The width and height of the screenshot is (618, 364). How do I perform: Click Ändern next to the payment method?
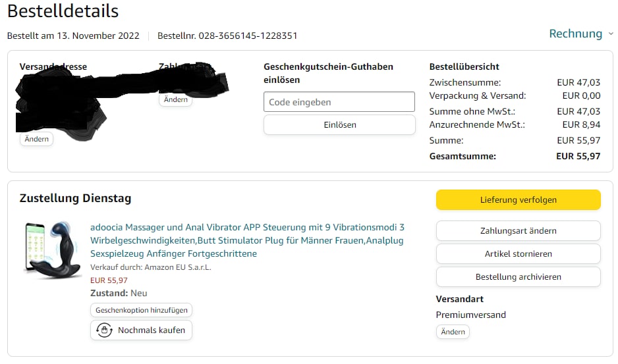pos(175,99)
